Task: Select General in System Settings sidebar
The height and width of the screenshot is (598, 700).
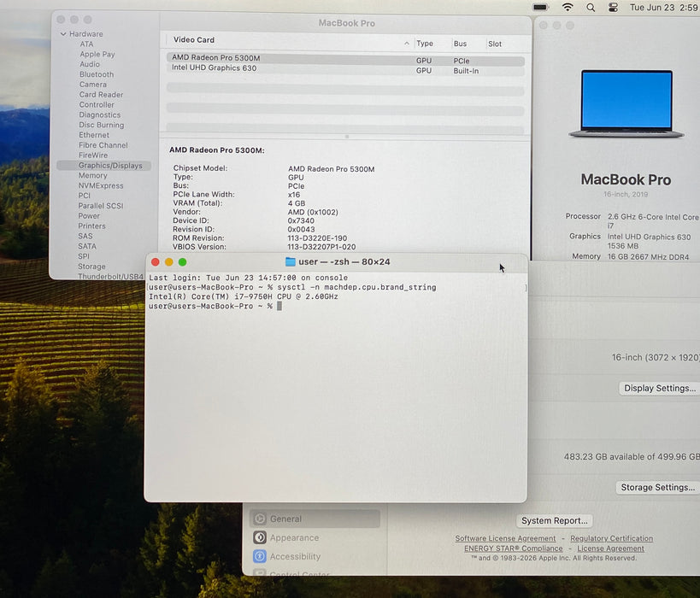Action: (315, 519)
